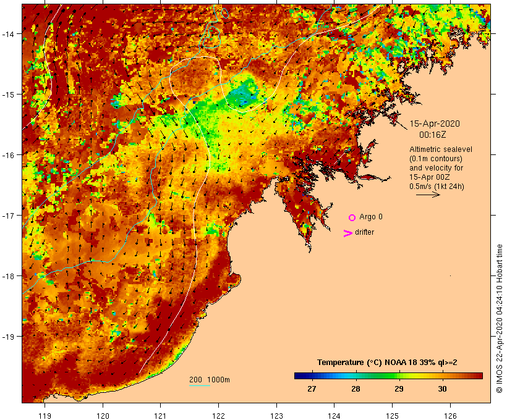Click the '00:16Z' time label
This screenshot has width=507, height=420.
click(x=433, y=135)
